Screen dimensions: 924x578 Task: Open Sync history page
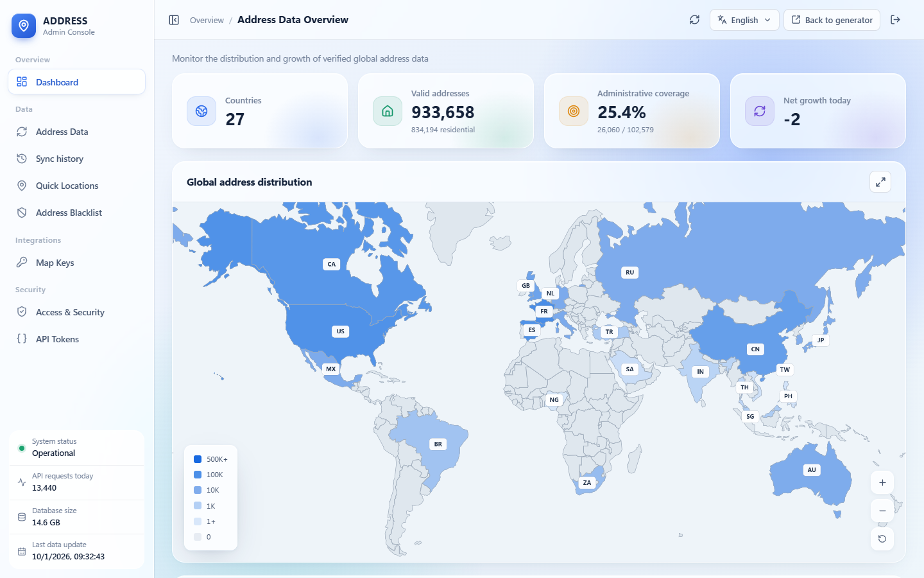pyautogui.click(x=76, y=159)
